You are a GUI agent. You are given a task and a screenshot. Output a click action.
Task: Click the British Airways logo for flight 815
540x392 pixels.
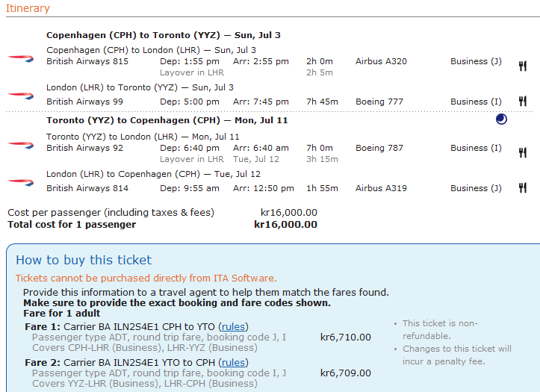click(x=20, y=57)
